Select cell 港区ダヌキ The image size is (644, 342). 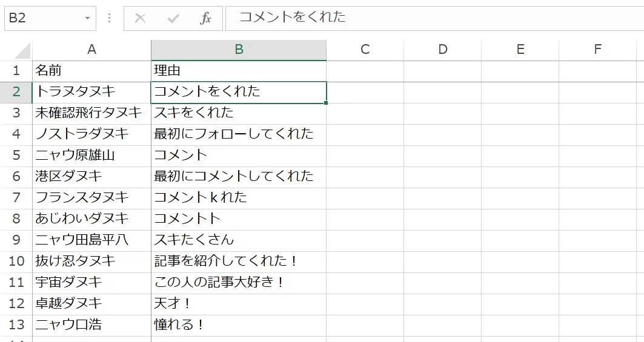click(91, 177)
